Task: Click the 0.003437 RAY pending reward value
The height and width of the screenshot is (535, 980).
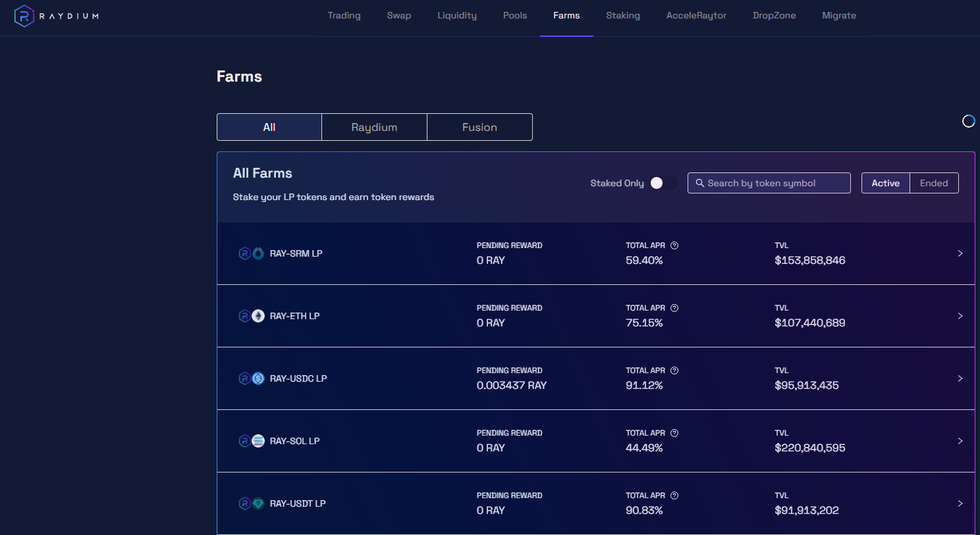Action: (512, 386)
